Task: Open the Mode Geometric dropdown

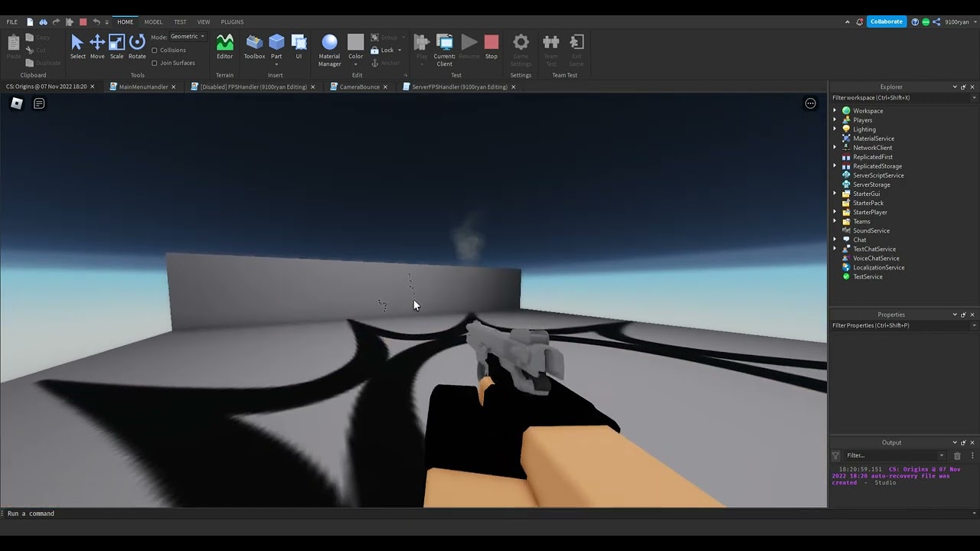Action: (x=188, y=37)
